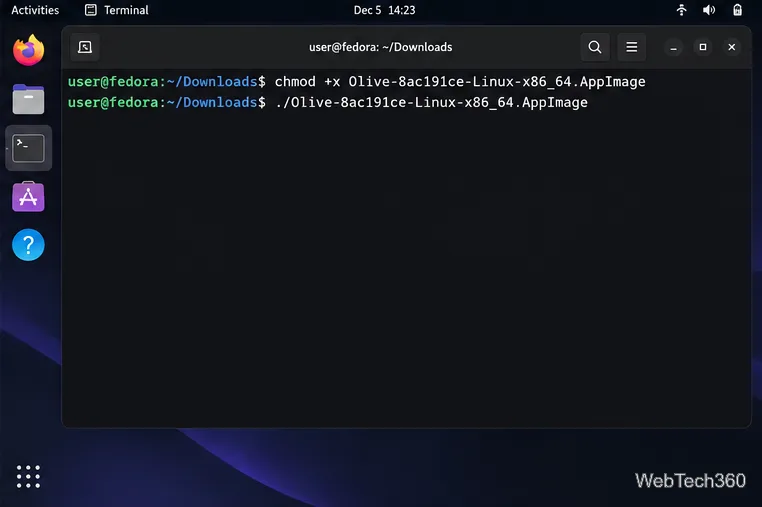Maximize the terminal window
Screen dimensions: 762x507
(x=703, y=47)
